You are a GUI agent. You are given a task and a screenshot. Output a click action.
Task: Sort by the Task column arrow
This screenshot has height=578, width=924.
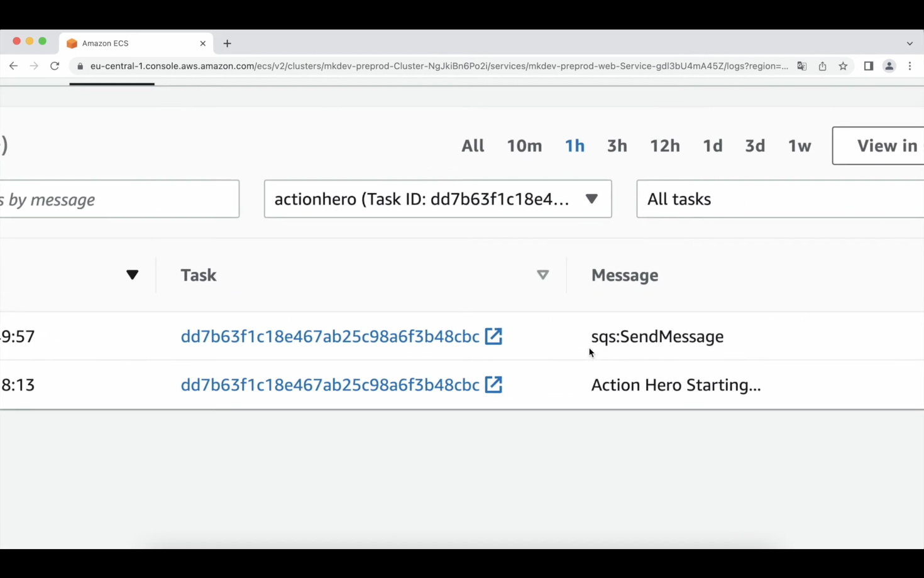click(x=542, y=275)
